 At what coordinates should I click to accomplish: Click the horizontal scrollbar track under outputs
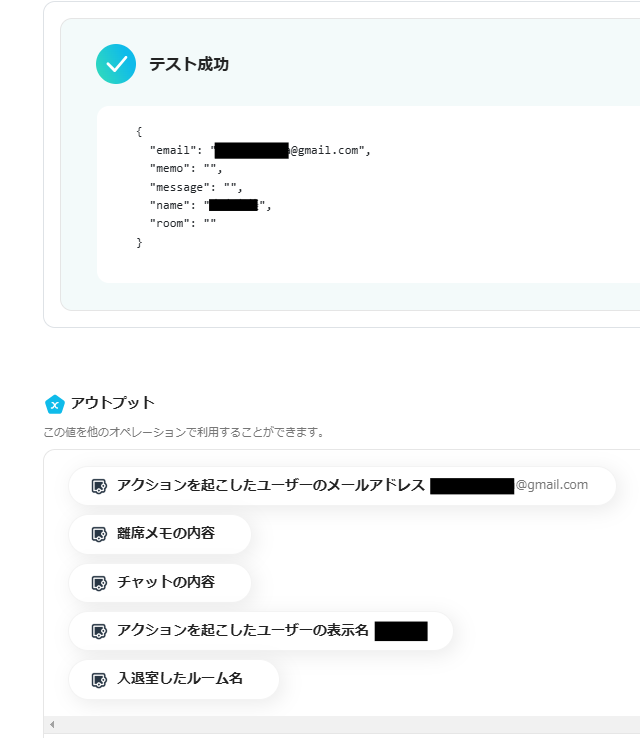(x=340, y=724)
